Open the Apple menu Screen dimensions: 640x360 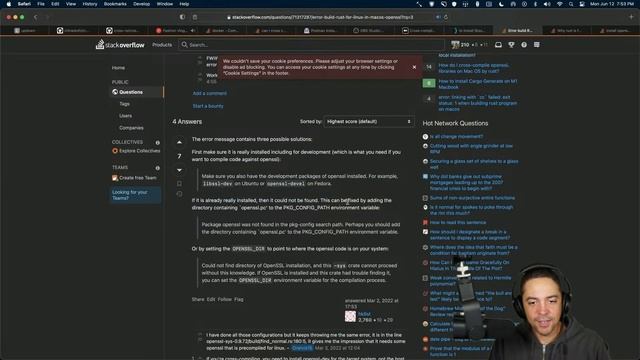[8, 4]
